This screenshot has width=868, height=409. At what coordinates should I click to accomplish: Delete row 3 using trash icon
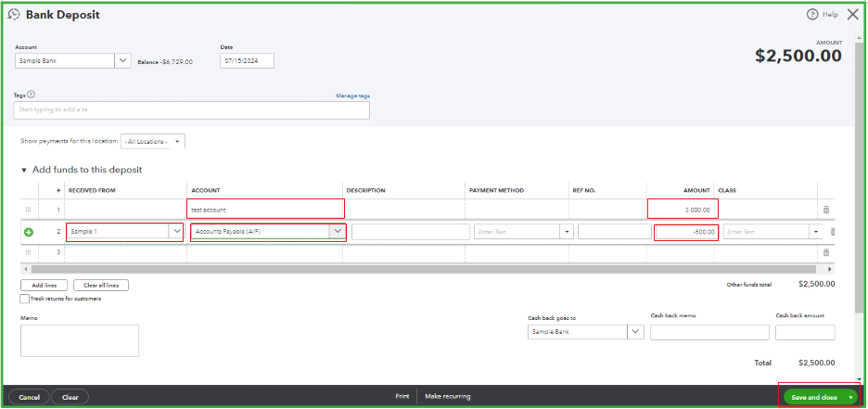(826, 252)
